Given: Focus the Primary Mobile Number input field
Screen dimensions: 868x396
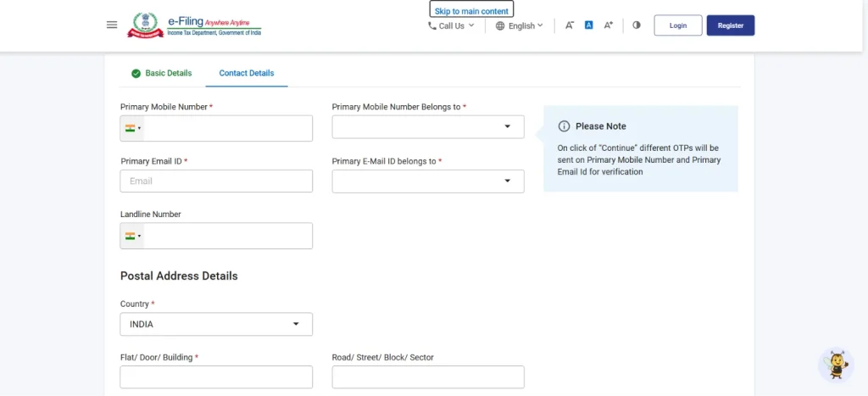Looking at the screenshot, I should pos(227,129).
